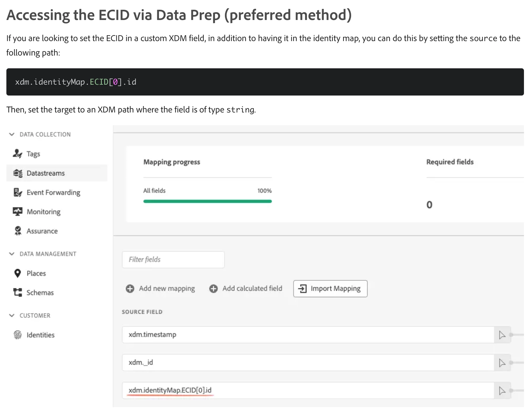The width and height of the screenshot is (532, 411).
Task: Click Add calculated field
Action: tap(246, 289)
